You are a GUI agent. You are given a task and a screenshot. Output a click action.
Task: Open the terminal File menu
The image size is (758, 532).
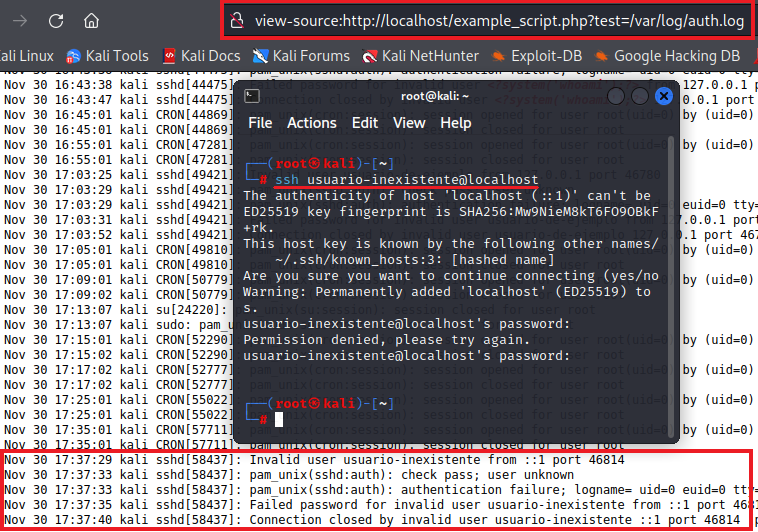click(260, 123)
